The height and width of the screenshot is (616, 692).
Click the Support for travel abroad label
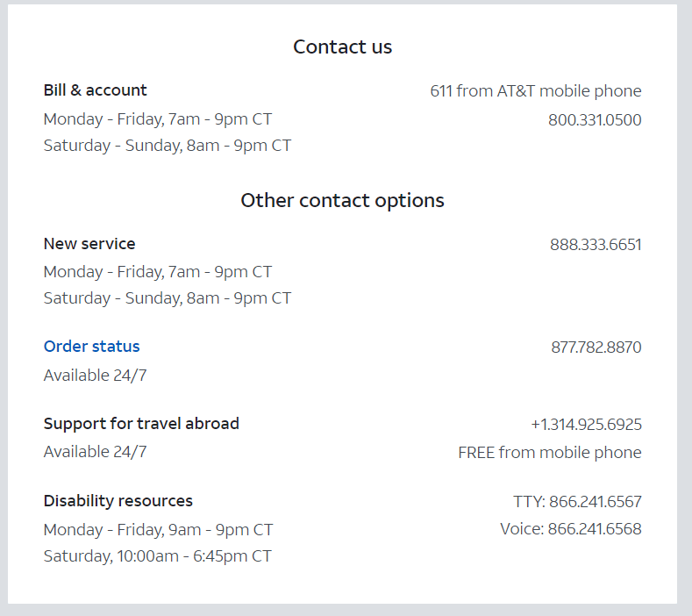pyautogui.click(x=141, y=424)
